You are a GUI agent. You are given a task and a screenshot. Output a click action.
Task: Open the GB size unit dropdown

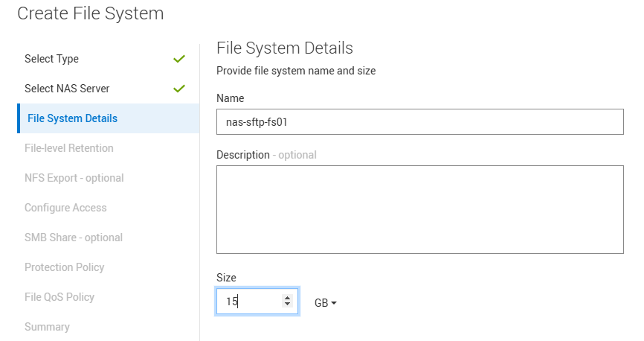[x=326, y=303]
